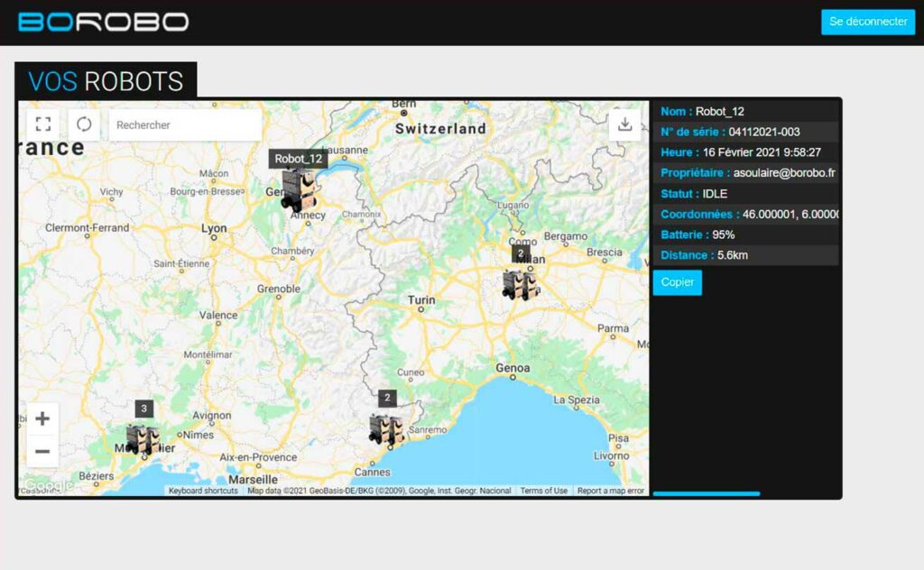924x570 pixels.
Task: Click Saint-Étienne label on map
Action: point(181,263)
